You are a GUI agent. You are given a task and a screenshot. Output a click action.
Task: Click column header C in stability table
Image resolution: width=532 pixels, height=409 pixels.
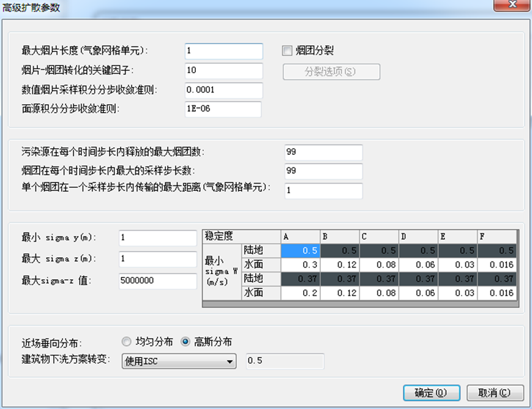click(x=378, y=236)
